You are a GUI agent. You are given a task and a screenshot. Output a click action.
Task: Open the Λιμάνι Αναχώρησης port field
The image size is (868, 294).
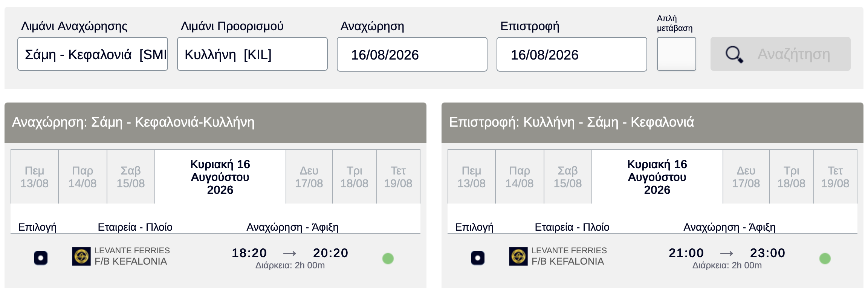pos(93,54)
